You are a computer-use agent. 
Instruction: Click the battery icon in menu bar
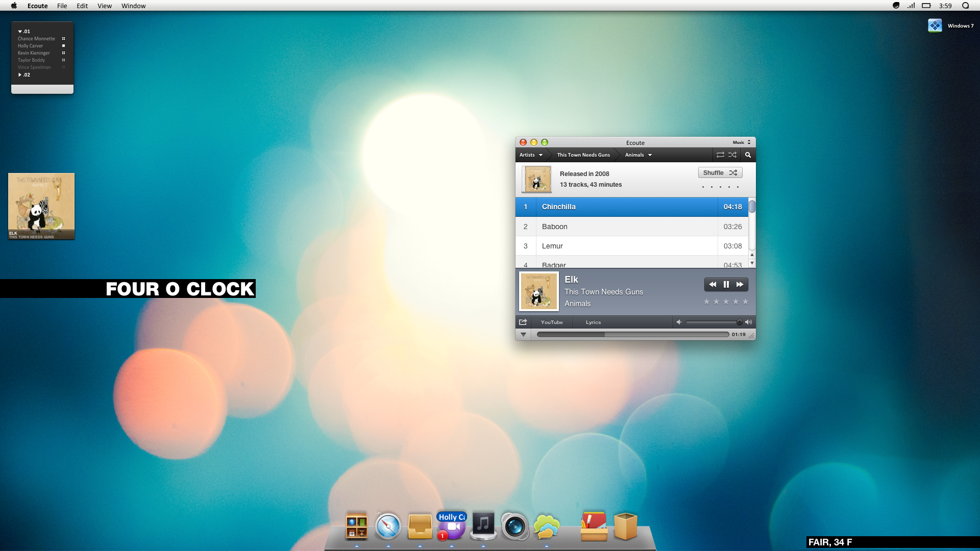click(x=926, y=6)
